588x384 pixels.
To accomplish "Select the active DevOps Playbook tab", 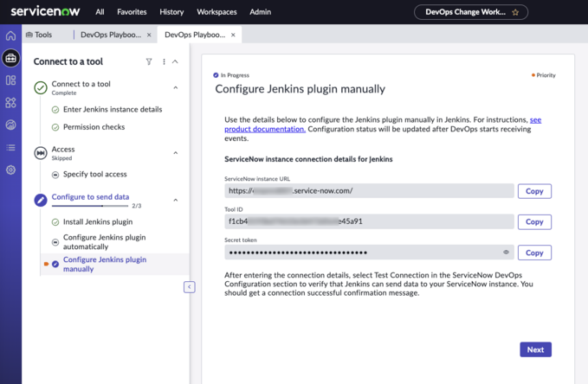I will coord(195,35).
